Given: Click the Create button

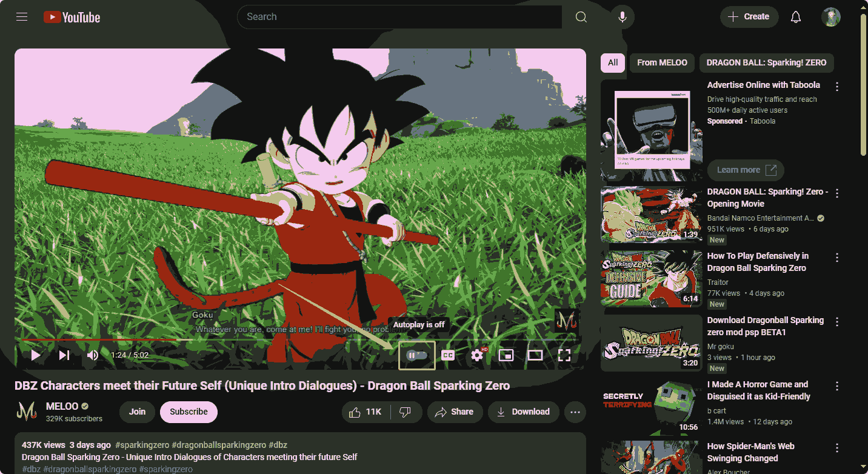Looking at the screenshot, I should click(749, 17).
